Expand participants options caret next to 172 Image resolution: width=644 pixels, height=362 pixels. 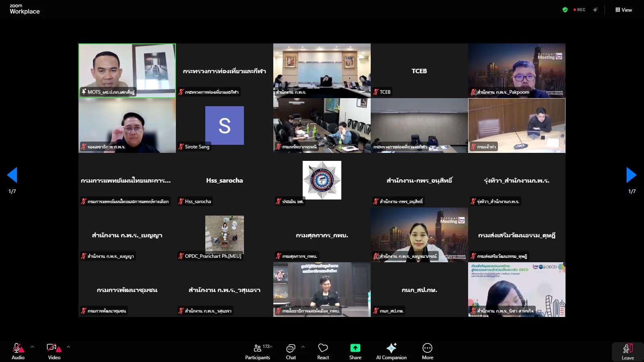[271, 346]
